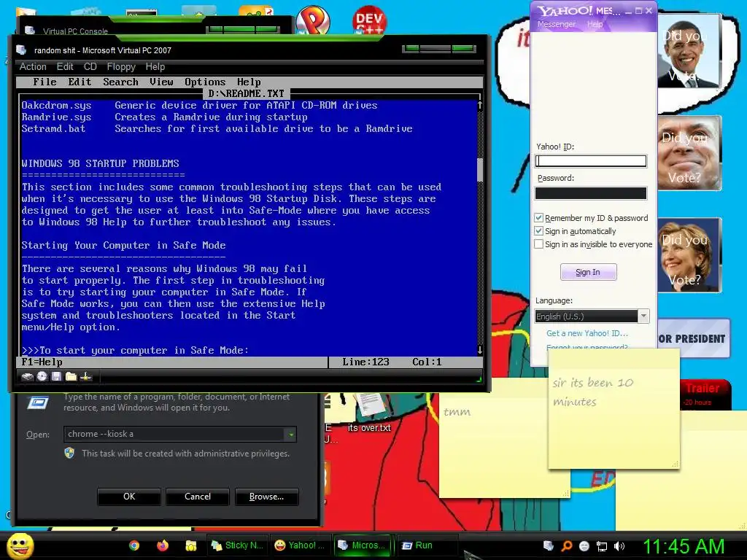Click the Run dialog program icon

click(x=38, y=402)
